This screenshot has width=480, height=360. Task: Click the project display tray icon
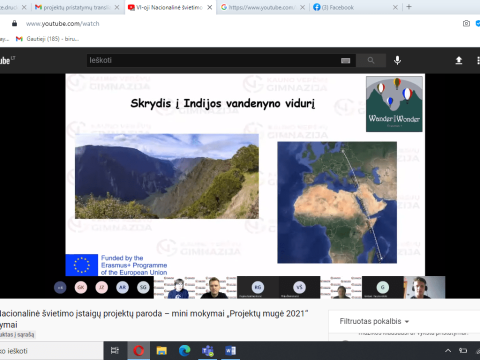pyautogui.click(x=463, y=351)
